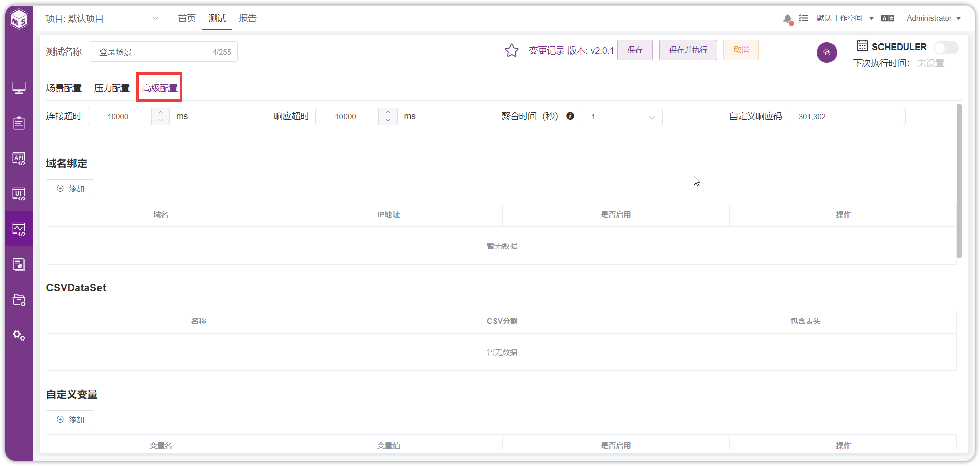Open the 变更记录 change log link
Screen dimensions: 980x466
pyautogui.click(x=547, y=51)
